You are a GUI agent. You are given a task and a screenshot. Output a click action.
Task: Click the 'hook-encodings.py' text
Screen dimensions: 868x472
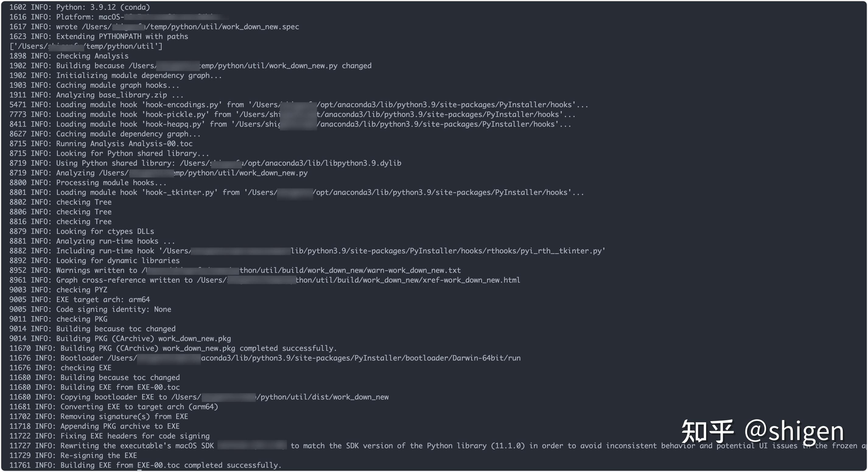tap(182, 105)
